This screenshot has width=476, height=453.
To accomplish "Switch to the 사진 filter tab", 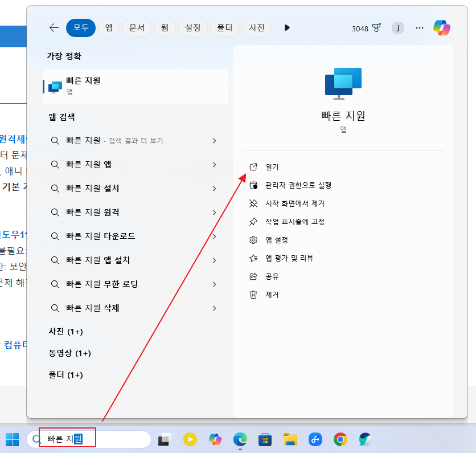I will 257,28.
